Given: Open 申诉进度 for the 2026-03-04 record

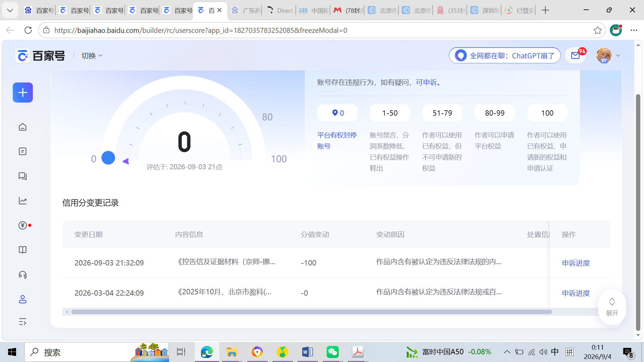Looking at the screenshot, I should (x=576, y=293).
